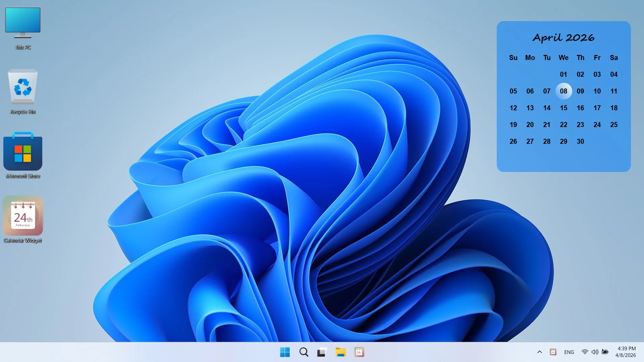Select date 21 in the calendar widget
The image size is (644, 362).
[x=547, y=125]
